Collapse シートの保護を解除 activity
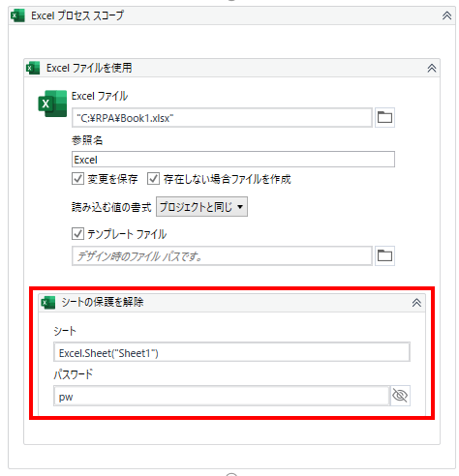Viewport: 459px width, 476px height. click(416, 303)
